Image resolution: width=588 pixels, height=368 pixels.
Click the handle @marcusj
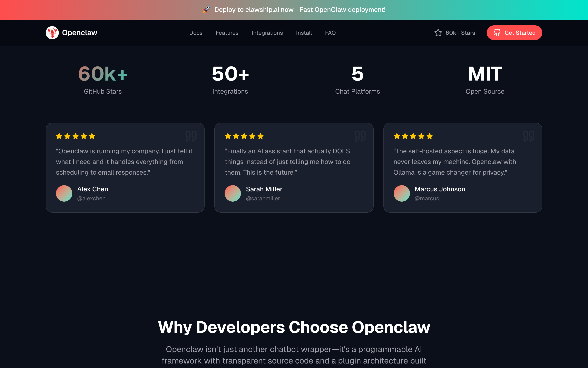[x=427, y=198]
